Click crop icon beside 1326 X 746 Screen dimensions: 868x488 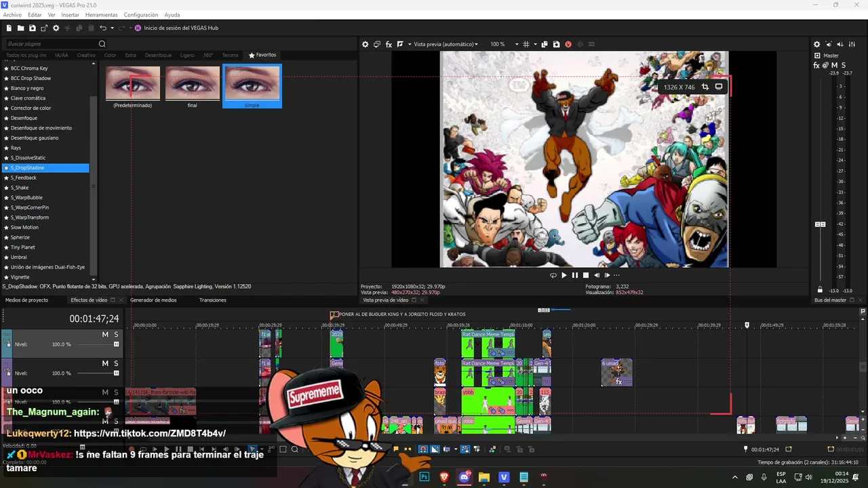tap(705, 87)
